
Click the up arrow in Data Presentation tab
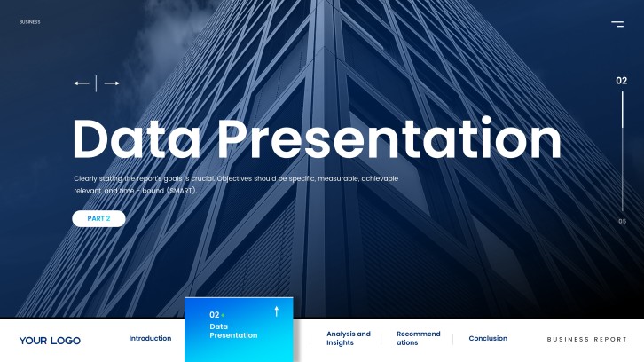pos(277,311)
